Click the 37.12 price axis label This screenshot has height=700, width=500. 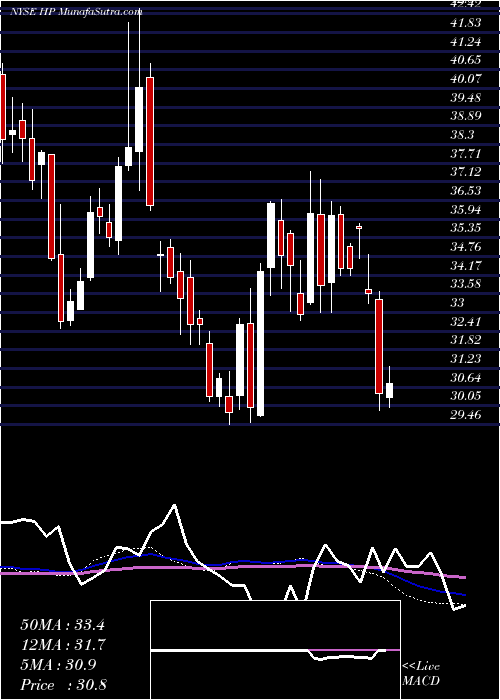pos(466,172)
